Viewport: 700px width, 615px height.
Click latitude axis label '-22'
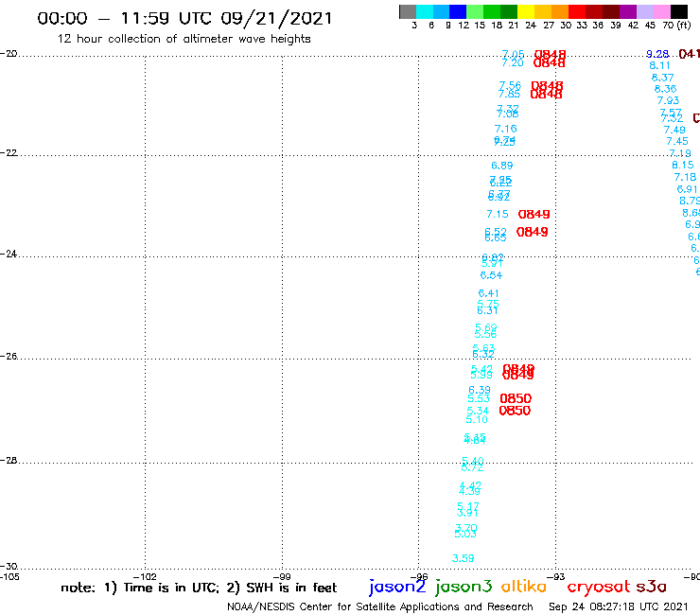9,152
